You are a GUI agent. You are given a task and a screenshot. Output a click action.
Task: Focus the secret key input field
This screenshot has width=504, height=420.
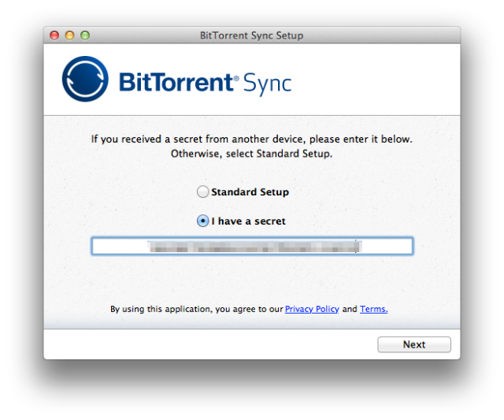click(x=252, y=246)
